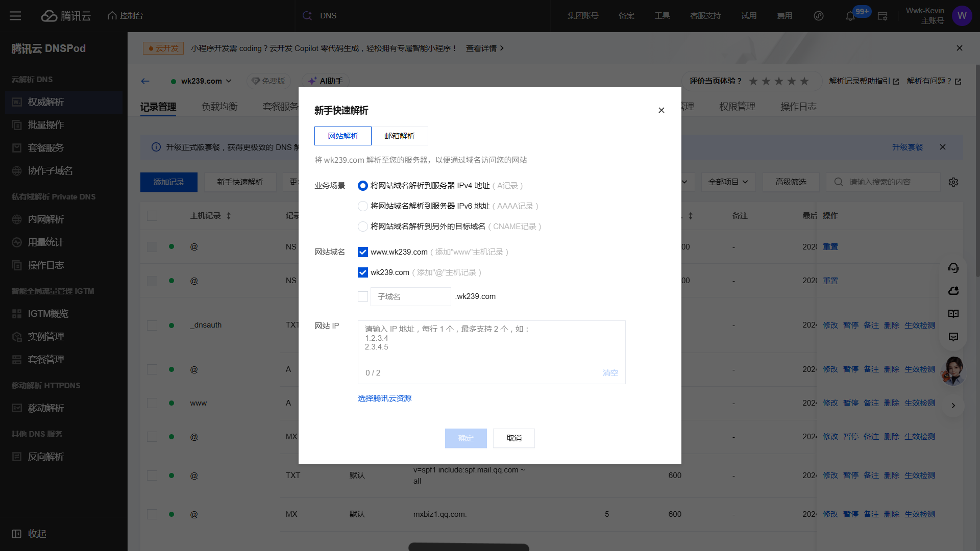Click 高级筛选 button
The height and width of the screenshot is (551, 980).
coord(791,182)
